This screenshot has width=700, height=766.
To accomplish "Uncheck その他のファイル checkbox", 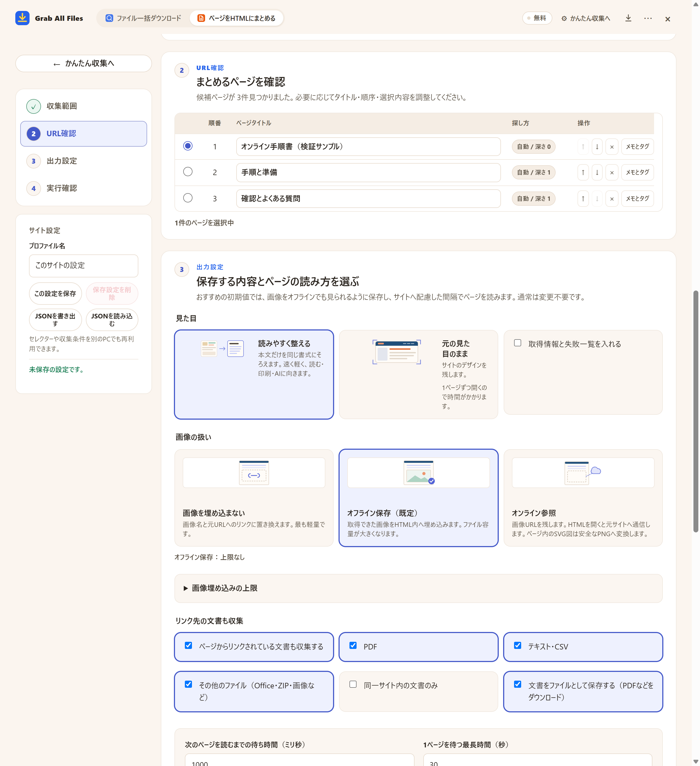I will point(188,684).
